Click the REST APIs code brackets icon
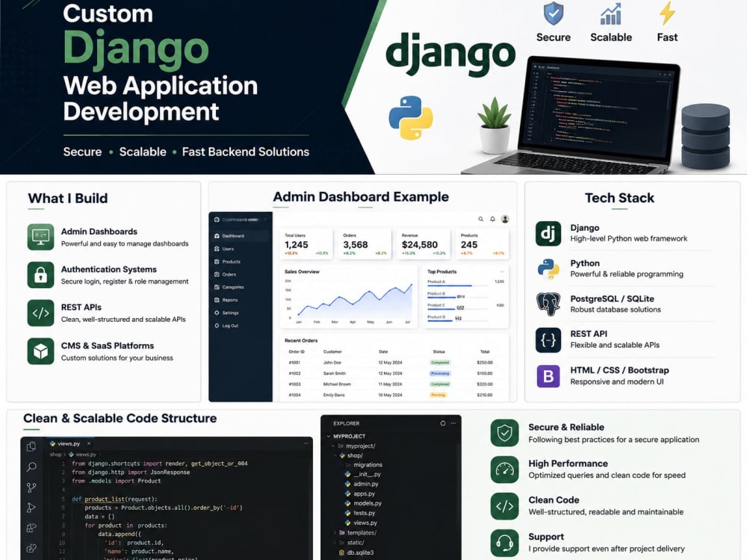Screen dimensions: 747x560 pyautogui.click(x=40, y=313)
